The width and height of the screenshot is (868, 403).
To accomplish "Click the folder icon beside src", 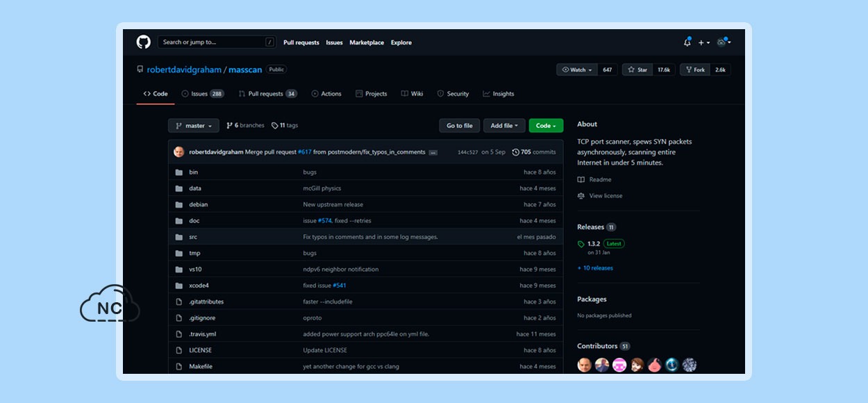I will tap(178, 237).
